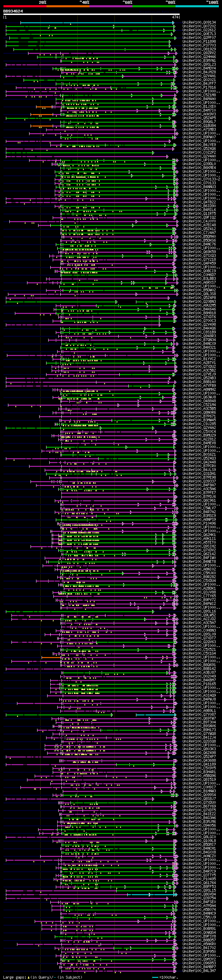This screenshot has width=222, height=980.
Task: Pick the UniRef100_B5DKG6 hit name
Action: click(x=199, y=241)
